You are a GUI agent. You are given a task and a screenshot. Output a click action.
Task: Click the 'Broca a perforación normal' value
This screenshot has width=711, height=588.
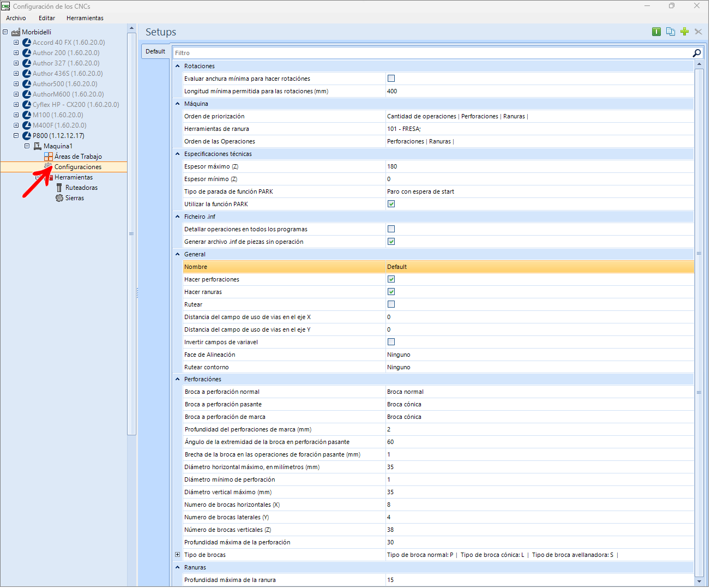(x=539, y=392)
